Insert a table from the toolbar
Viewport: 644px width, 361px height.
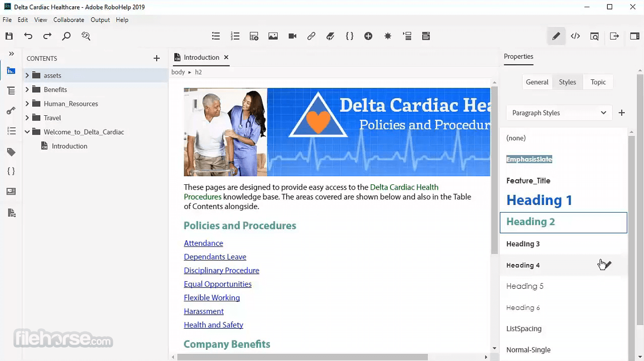(254, 36)
